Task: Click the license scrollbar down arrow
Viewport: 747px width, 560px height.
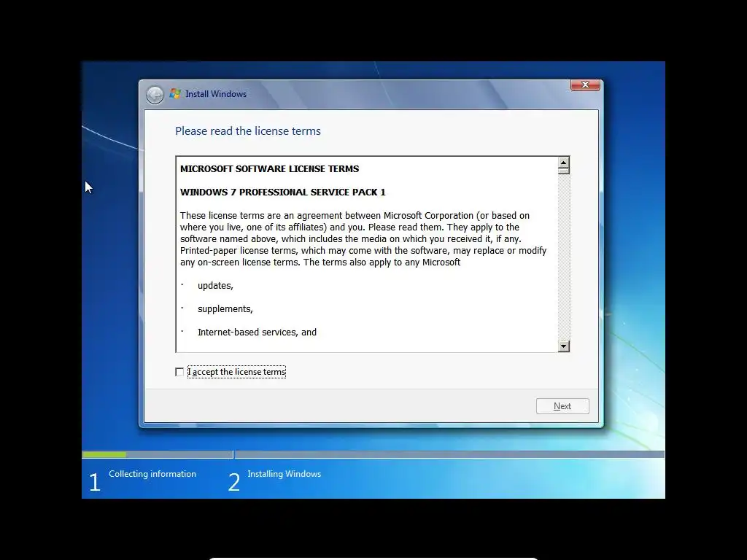Action: click(564, 346)
